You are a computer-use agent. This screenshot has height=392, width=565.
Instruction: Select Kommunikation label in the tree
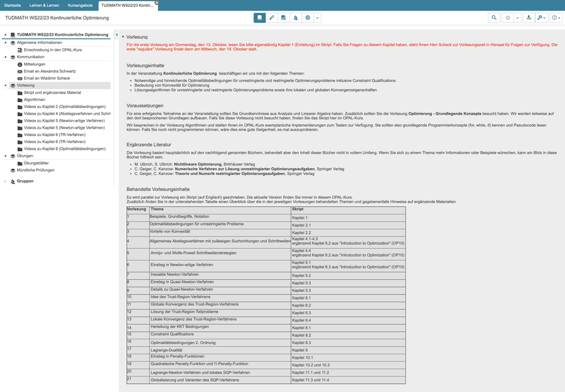tap(31, 57)
